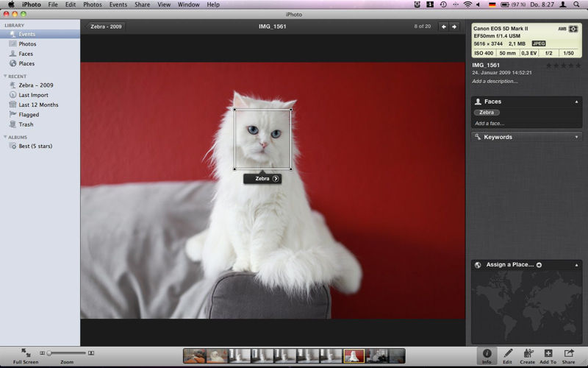Viewport: 588px width, 368px height.
Task: Enter Full Screen mode
Action: 26,353
